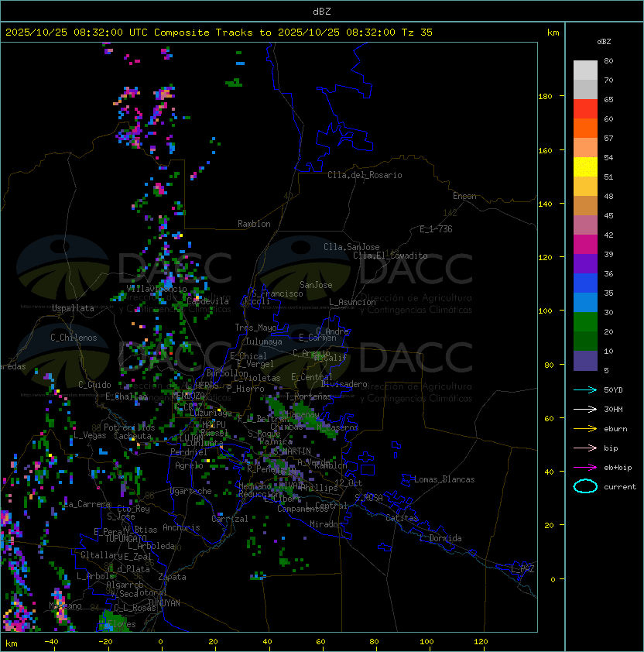Screen dimensions: 644x652
Task: Click the 'km' unit label at top right
Action: tap(553, 33)
